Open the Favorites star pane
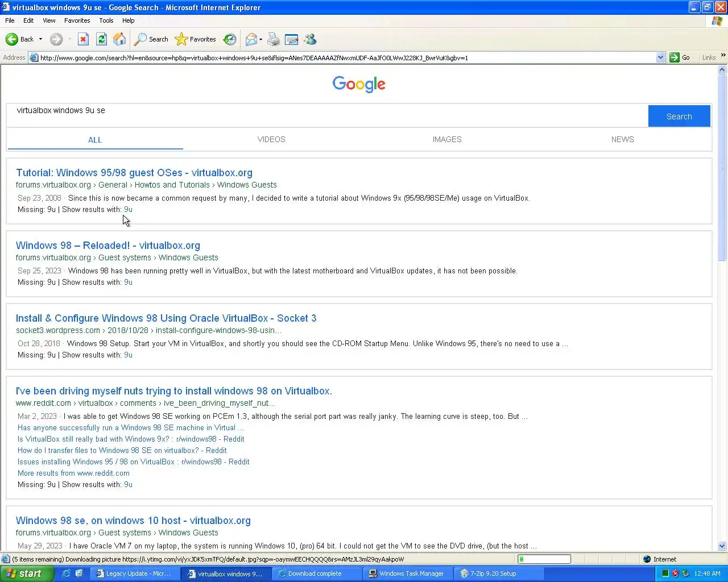Screen dimensions: 728x582 [x=195, y=39]
